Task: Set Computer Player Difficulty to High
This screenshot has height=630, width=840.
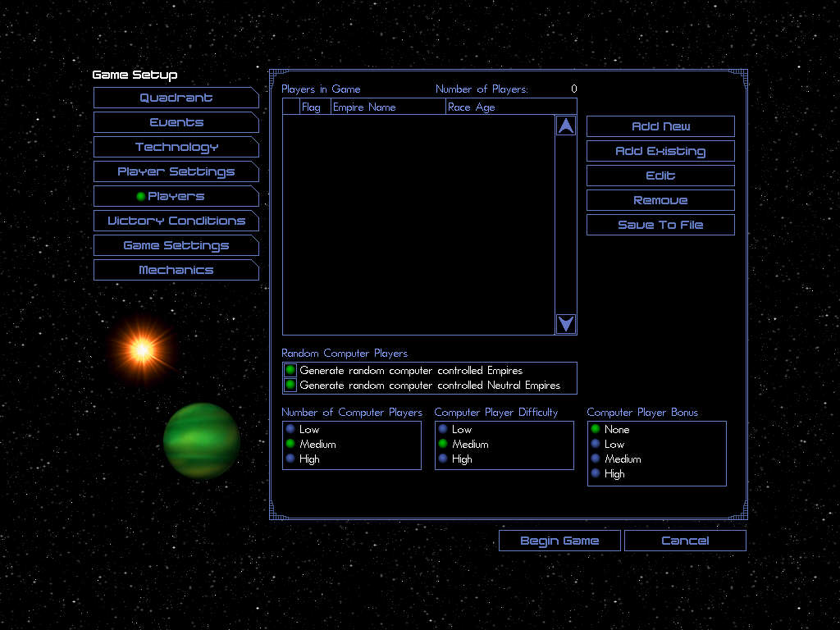Action: click(x=443, y=459)
